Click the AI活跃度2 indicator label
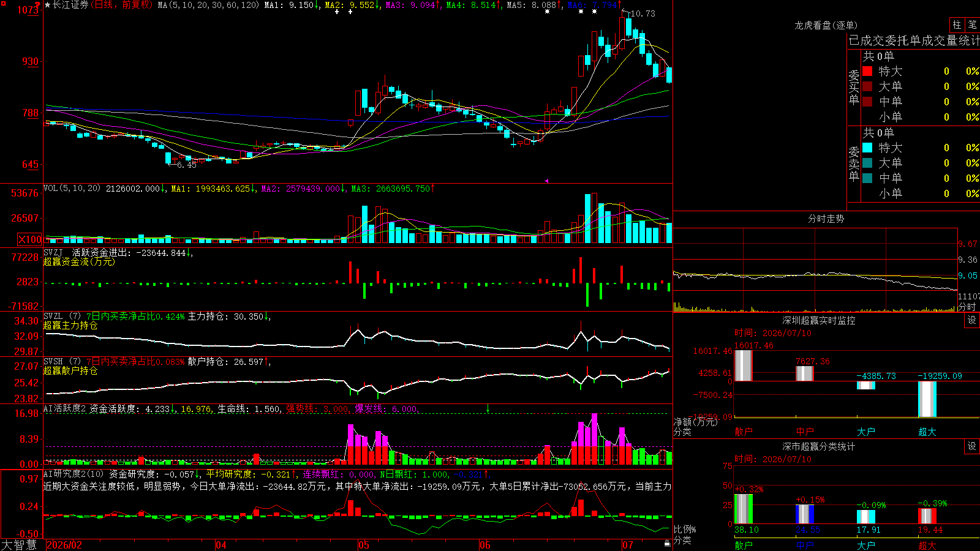 pos(65,409)
